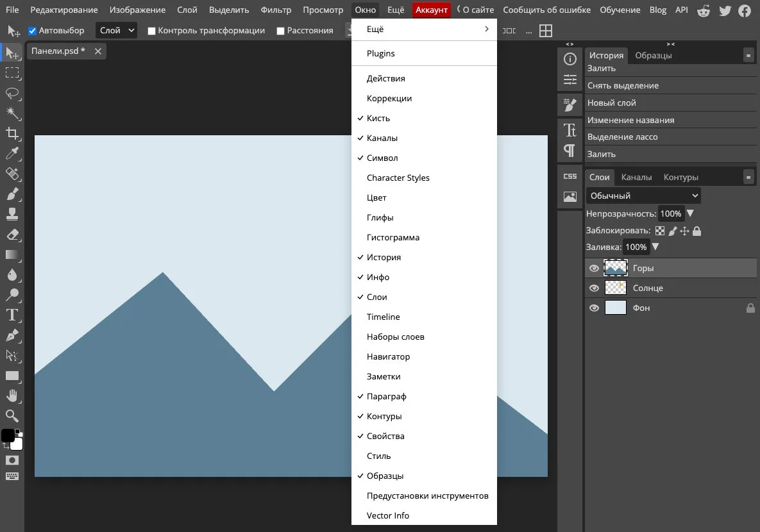Viewport: 760px width, 532px height.
Task: Open the Info panel icon
Action: 570,59
